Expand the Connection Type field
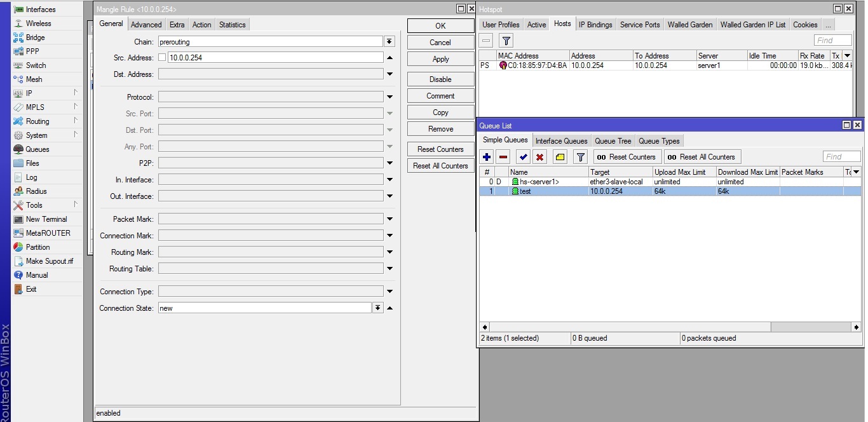 pyautogui.click(x=390, y=292)
